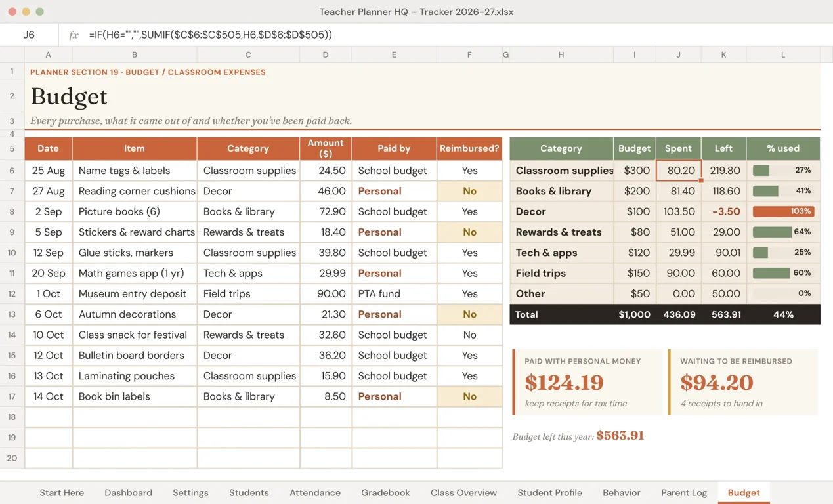Viewport: 833px width, 504px height.
Task: Click the macOS green fullscreen button
Action: [x=39, y=12]
